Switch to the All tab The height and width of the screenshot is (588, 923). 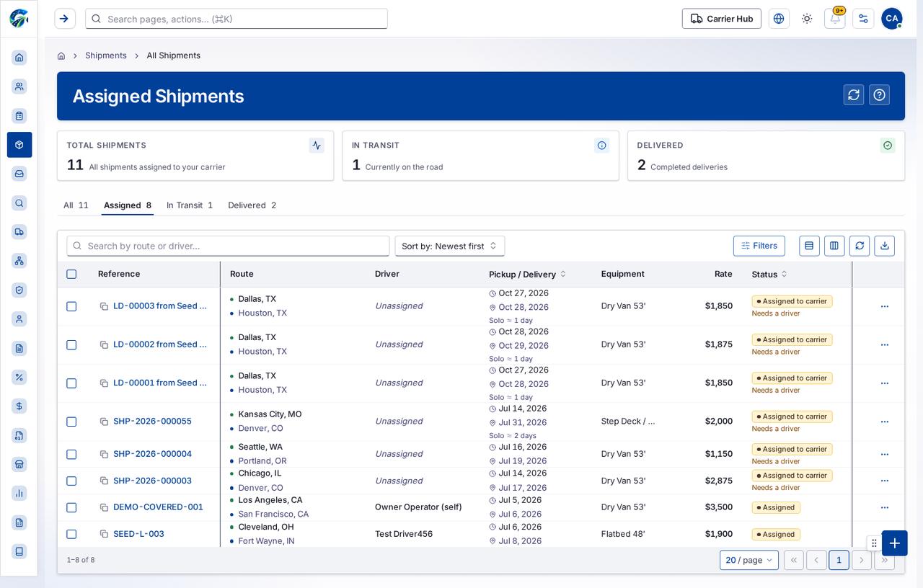click(76, 205)
